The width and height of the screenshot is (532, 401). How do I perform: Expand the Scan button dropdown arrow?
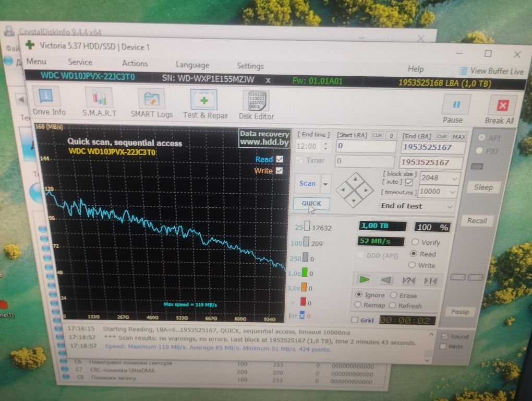coord(325,184)
